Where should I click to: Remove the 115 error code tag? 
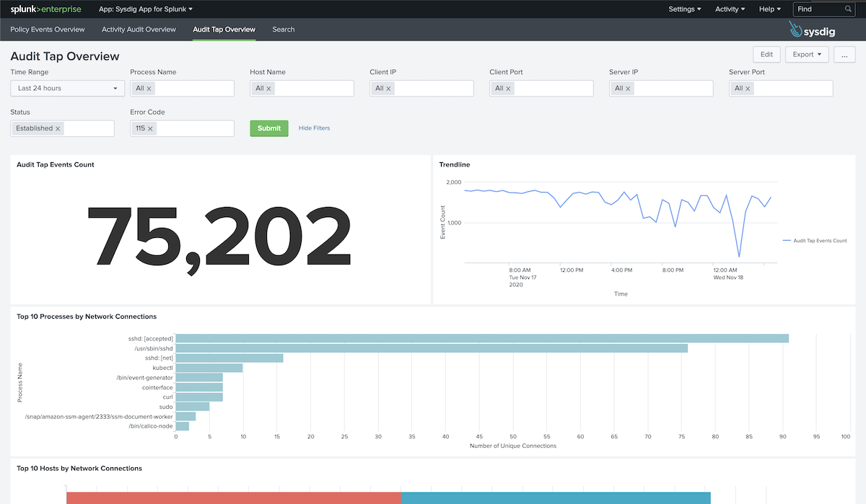(149, 128)
